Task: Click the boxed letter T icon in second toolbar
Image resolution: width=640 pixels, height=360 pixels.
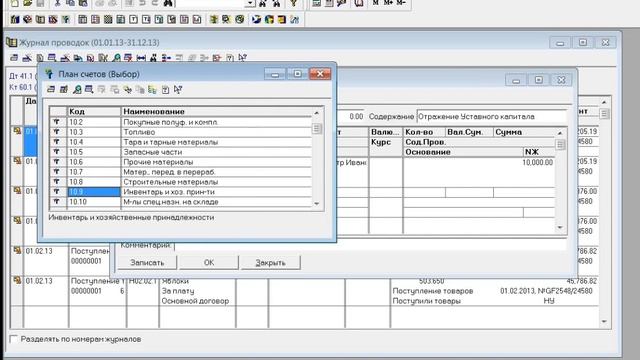Action: coord(133,19)
